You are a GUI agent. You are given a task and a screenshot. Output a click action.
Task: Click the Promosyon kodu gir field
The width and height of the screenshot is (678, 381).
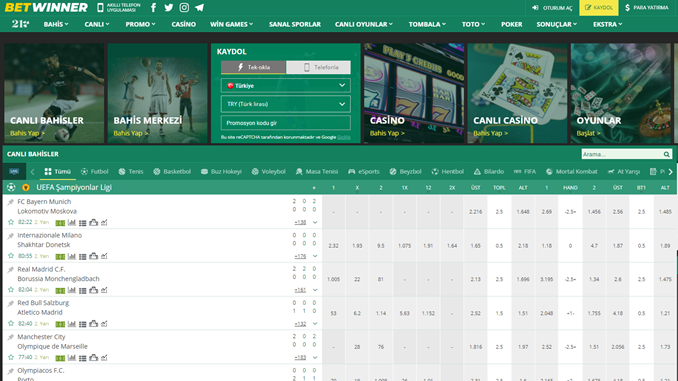click(x=285, y=123)
